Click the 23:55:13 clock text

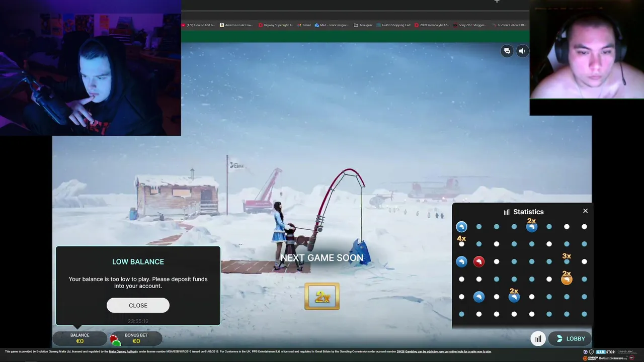(x=138, y=321)
